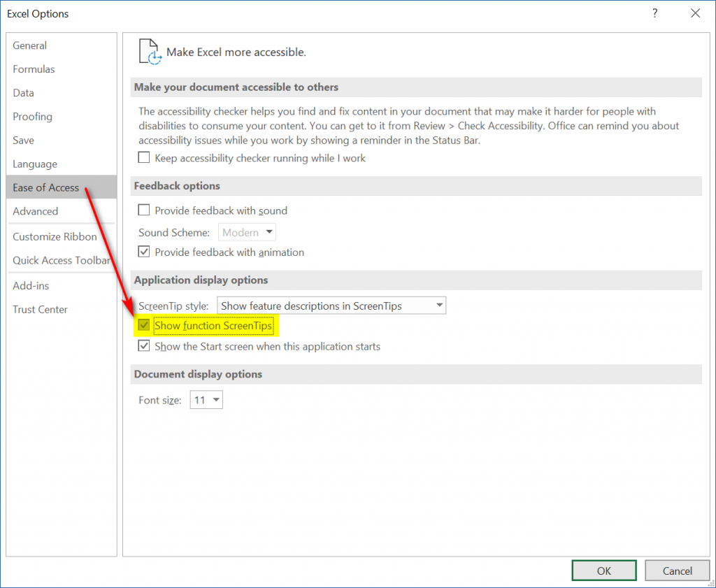Open the Add-ins category
Image resolution: width=716 pixels, height=588 pixels.
[x=31, y=285]
